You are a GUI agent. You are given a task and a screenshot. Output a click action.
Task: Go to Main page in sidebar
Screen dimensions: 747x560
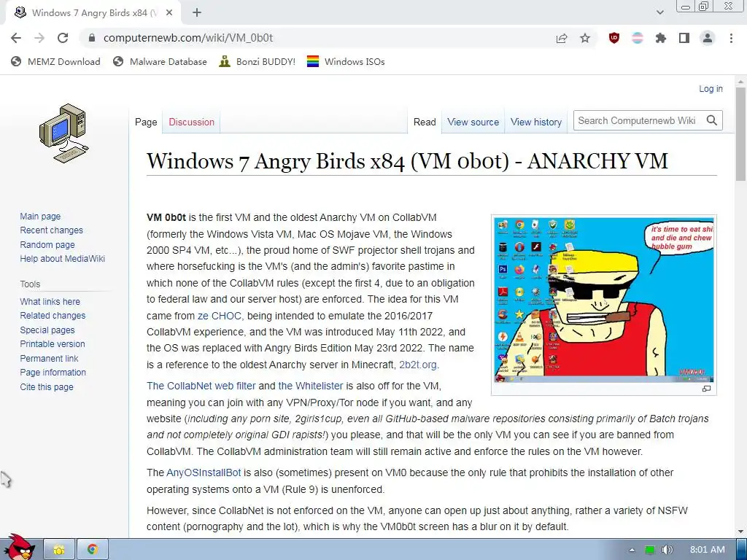(40, 216)
